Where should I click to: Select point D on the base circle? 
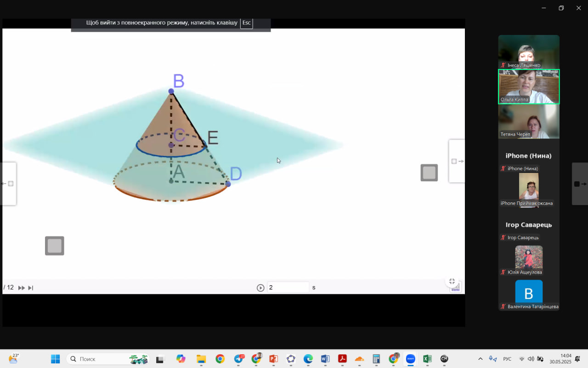click(x=228, y=184)
